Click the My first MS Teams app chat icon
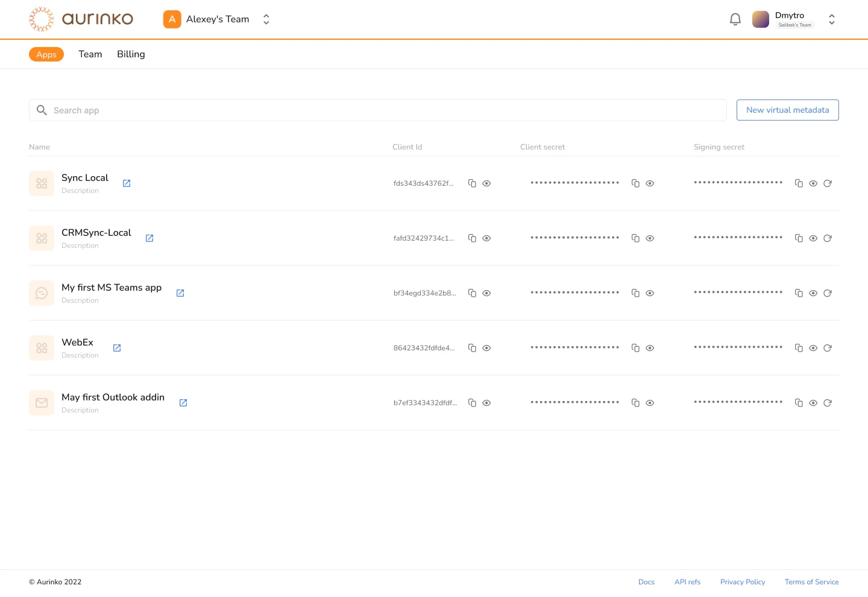The width and height of the screenshot is (868, 597). coord(41,293)
